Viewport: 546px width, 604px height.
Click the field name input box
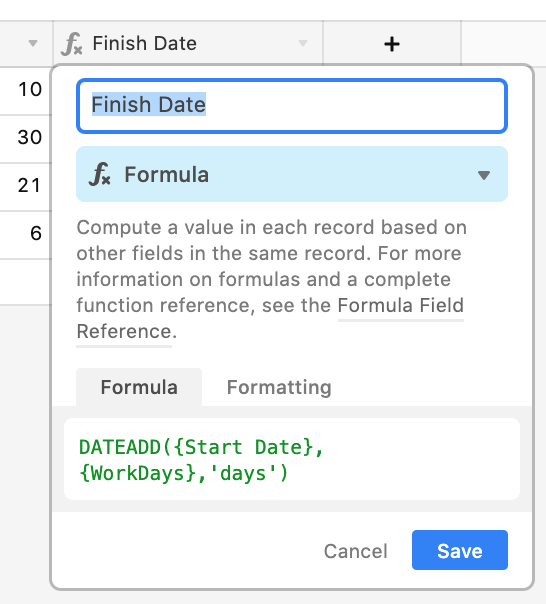click(292, 106)
